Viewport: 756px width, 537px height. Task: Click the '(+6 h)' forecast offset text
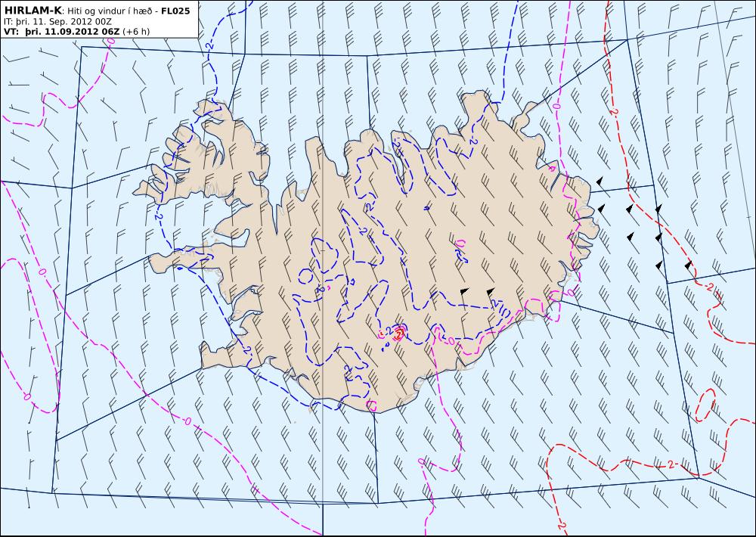(x=136, y=32)
